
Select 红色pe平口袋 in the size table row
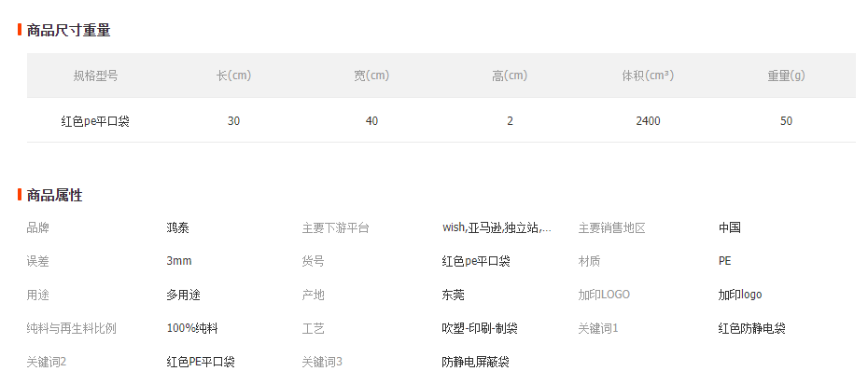(95, 121)
